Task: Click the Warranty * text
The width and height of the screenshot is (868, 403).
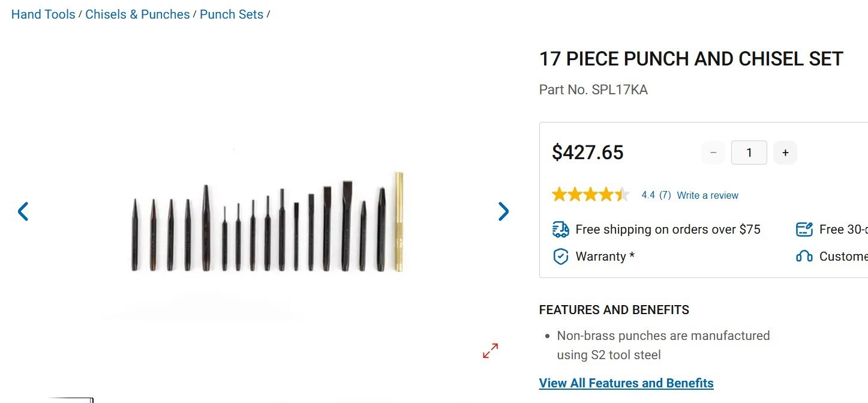Action: point(605,256)
